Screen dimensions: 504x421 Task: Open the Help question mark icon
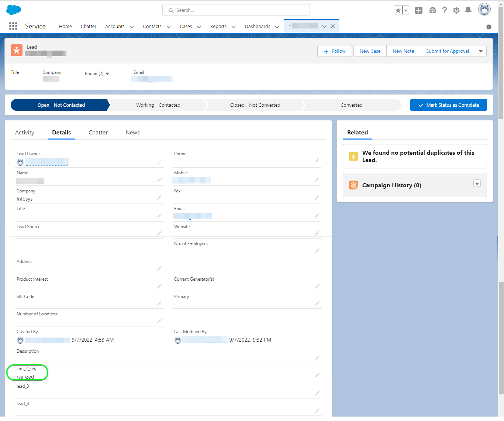[445, 10]
